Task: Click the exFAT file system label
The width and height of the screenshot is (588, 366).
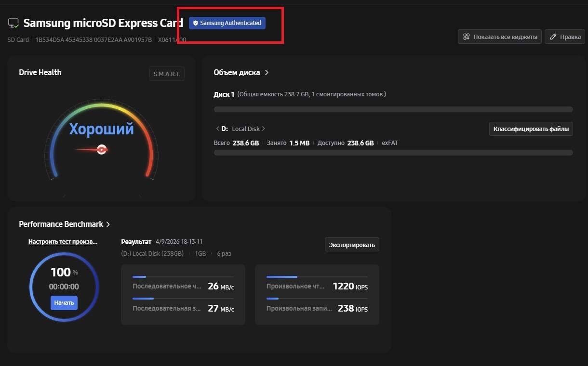Action: point(390,143)
